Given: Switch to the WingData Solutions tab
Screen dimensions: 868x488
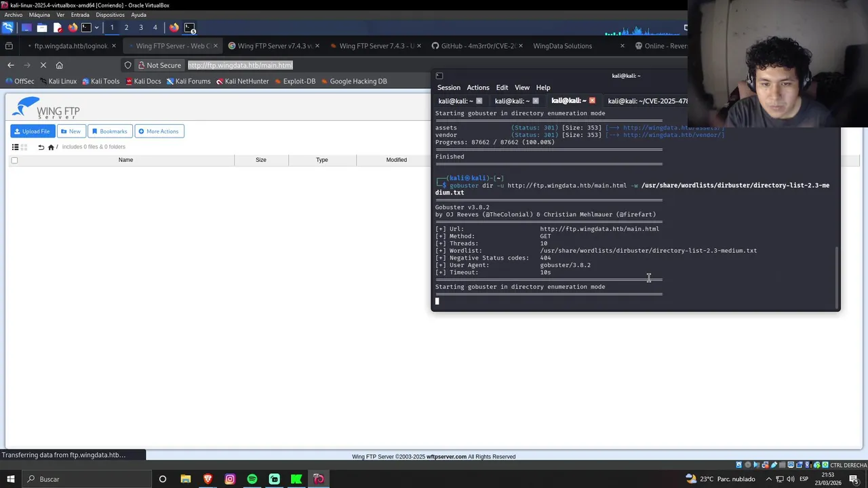Looking at the screenshot, I should pyautogui.click(x=562, y=46).
